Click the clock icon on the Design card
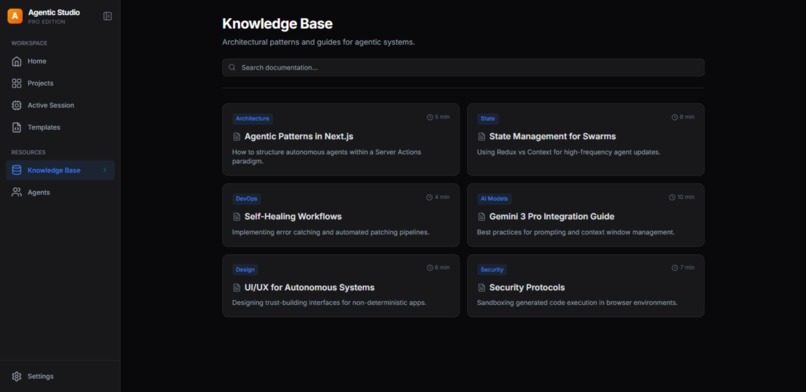 430,268
